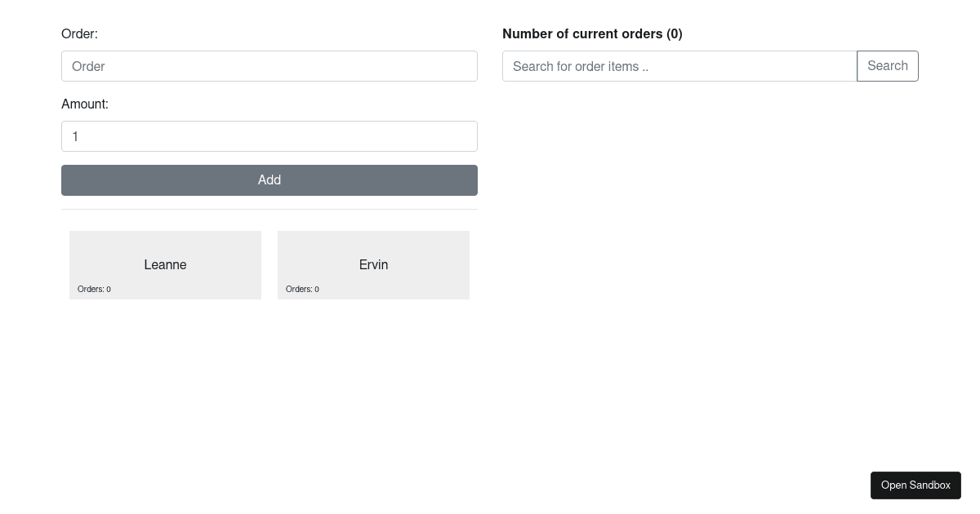Open the sandbox via Open Sandbox button
Viewport: 980px width, 514px height.
click(x=915, y=485)
